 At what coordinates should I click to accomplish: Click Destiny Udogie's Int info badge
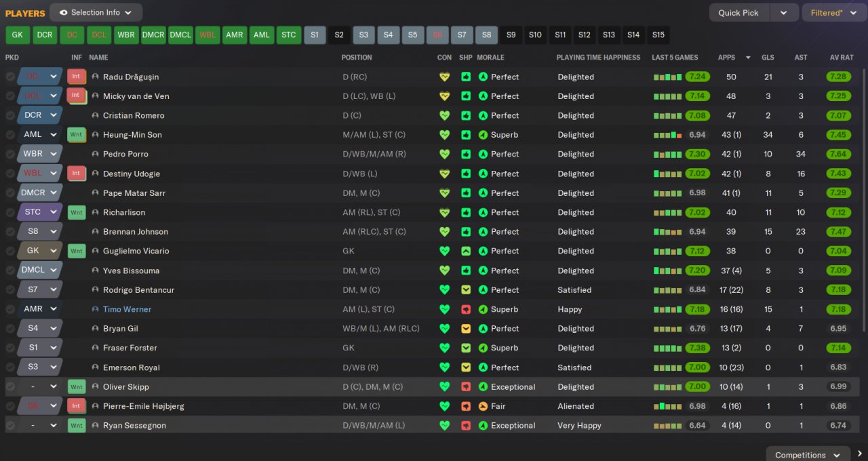click(x=77, y=174)
